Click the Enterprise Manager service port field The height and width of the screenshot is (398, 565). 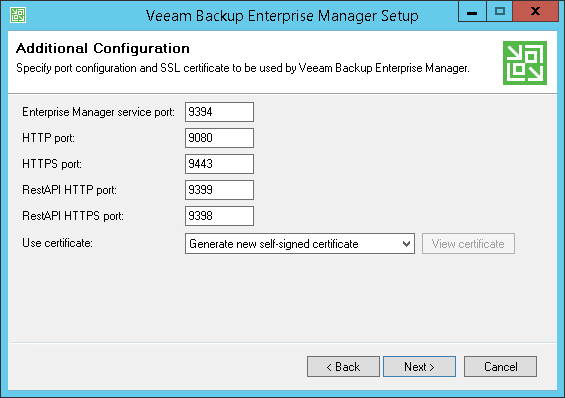(x=219, y=112)
